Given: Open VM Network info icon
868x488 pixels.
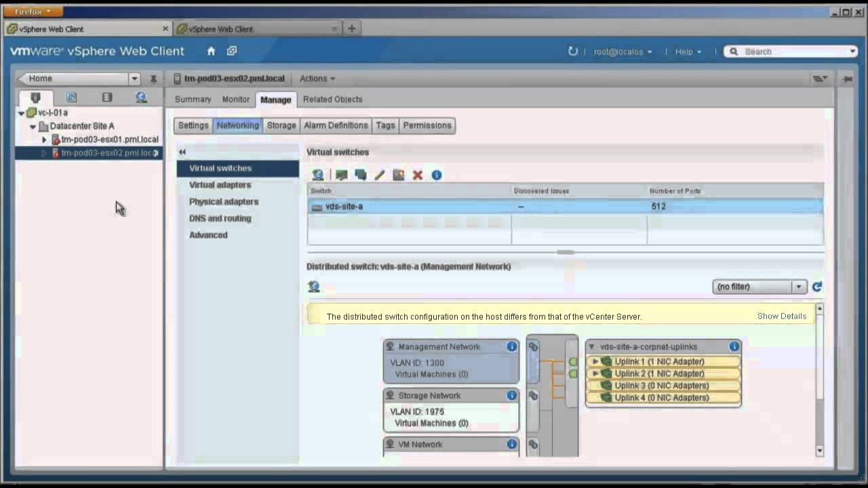Looking at the screenshot, I should (512, 444).
